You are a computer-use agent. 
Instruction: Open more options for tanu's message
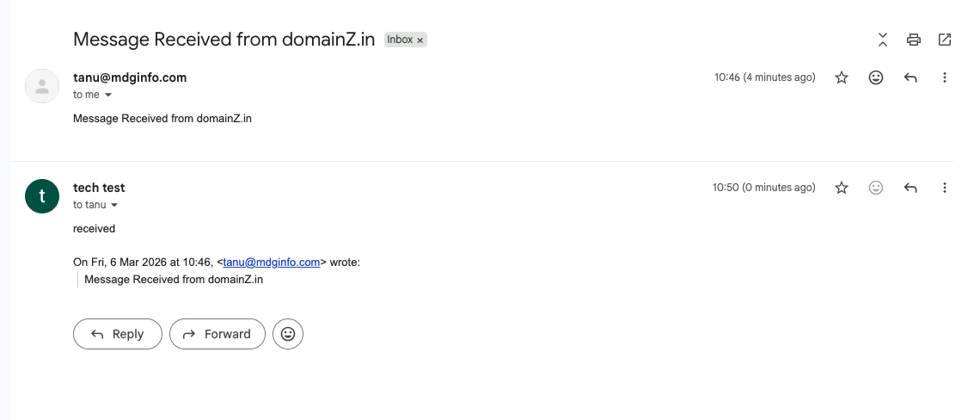tap(945, 77)
